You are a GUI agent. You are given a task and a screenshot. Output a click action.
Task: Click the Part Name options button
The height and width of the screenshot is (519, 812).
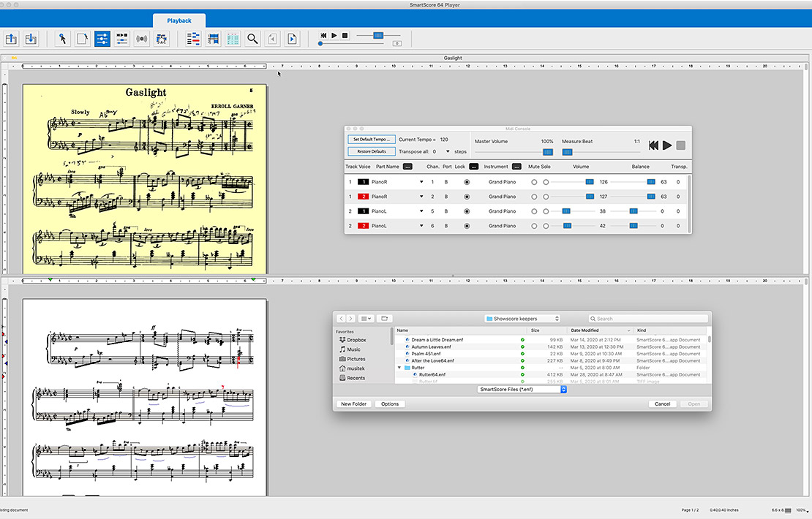click(407, 167)
